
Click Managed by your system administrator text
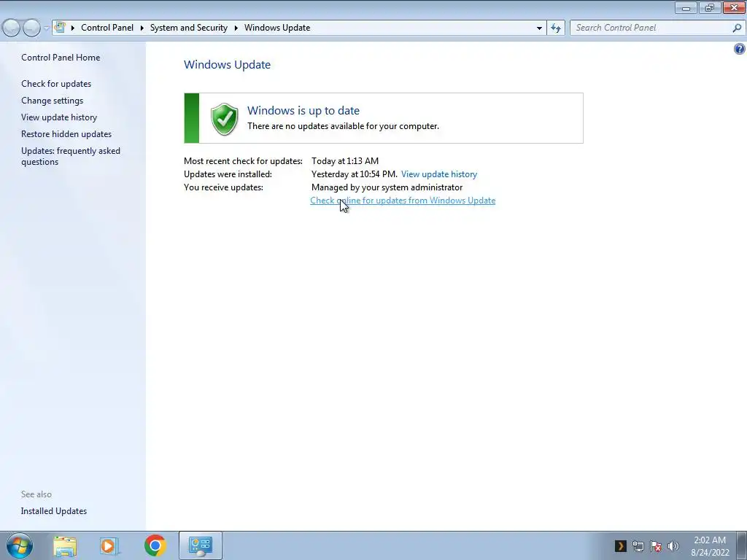click(387, 187)
